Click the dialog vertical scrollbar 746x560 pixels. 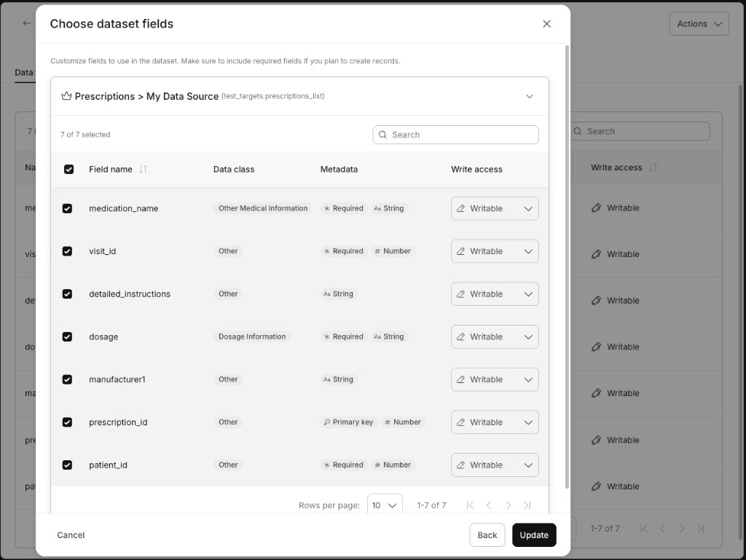(567, 267)
